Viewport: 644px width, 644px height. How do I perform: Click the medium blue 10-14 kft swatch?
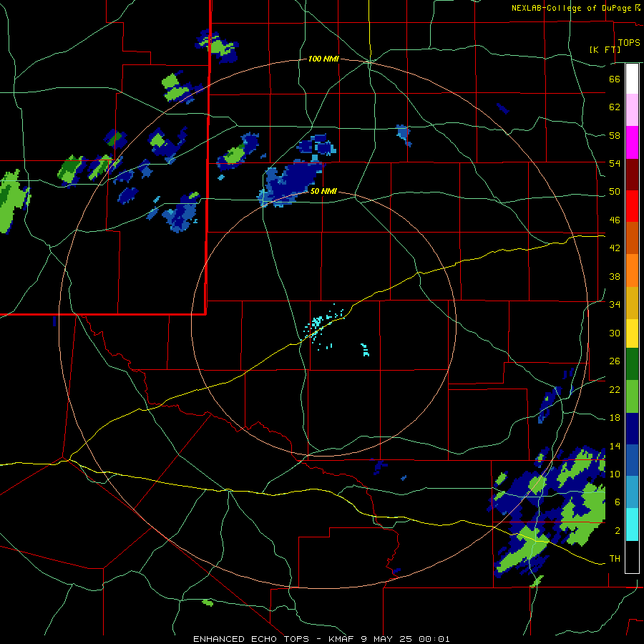click(632, 460)
